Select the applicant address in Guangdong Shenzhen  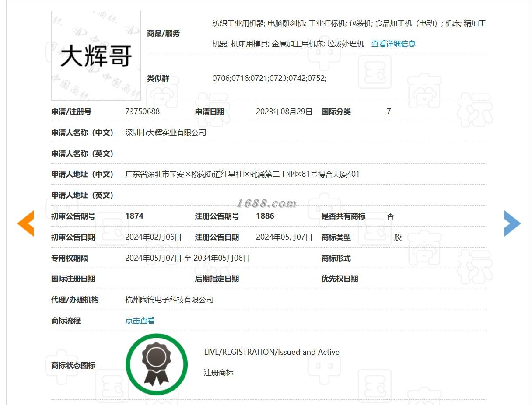click(x=242, y=174)
